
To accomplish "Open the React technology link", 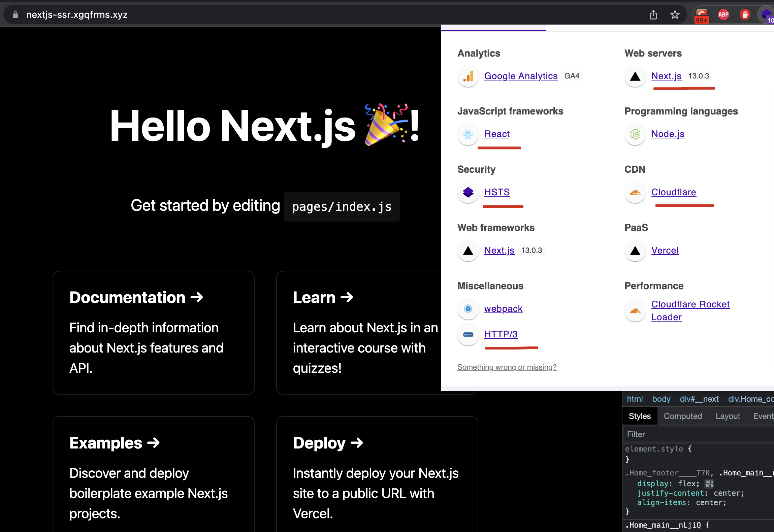I will pos(497,134).
